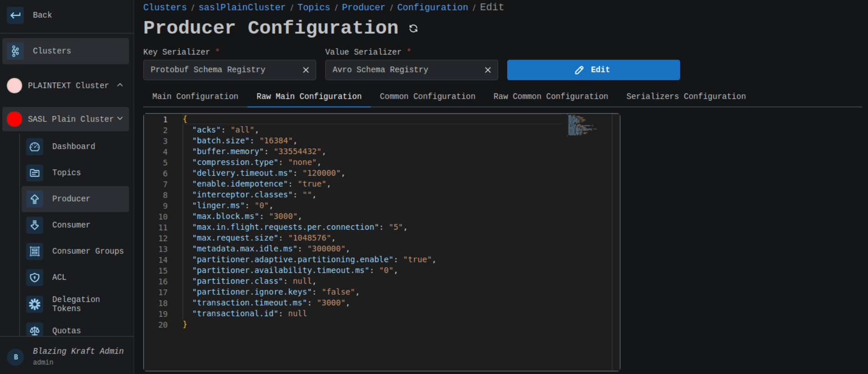
Task: Click the ACL shield icon
Action: pyautogui.click(x=35, y=278)
